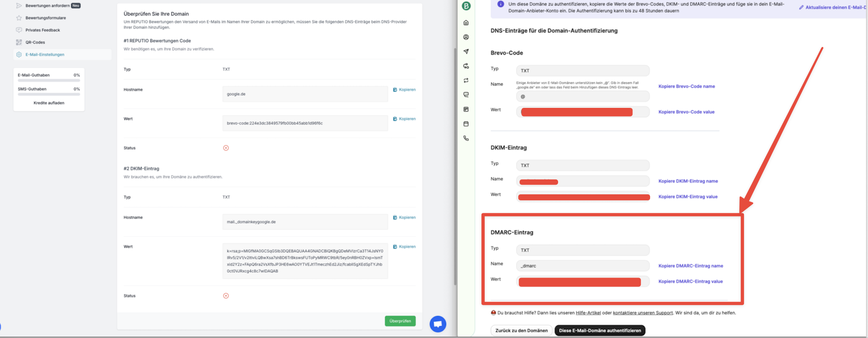Select E-Mail-Einstellungen in sidebar
The image size is (868, 338).
click(45, 55)
